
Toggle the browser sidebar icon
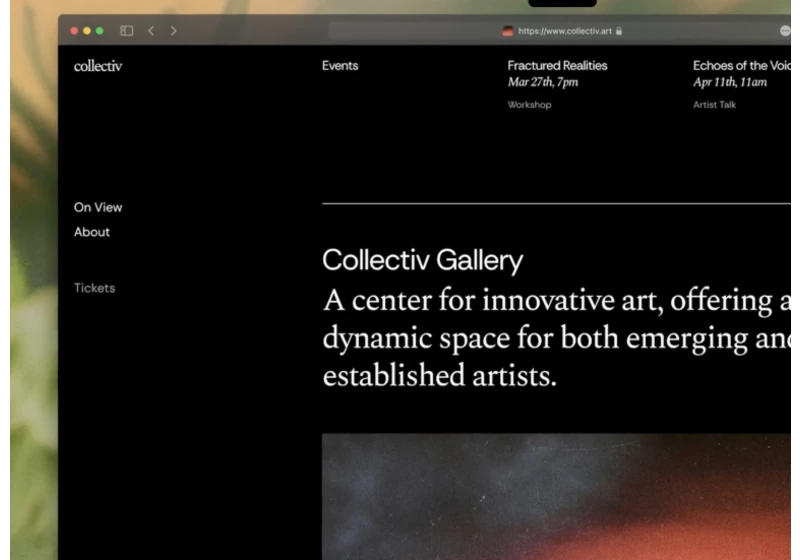click(127, 31)
